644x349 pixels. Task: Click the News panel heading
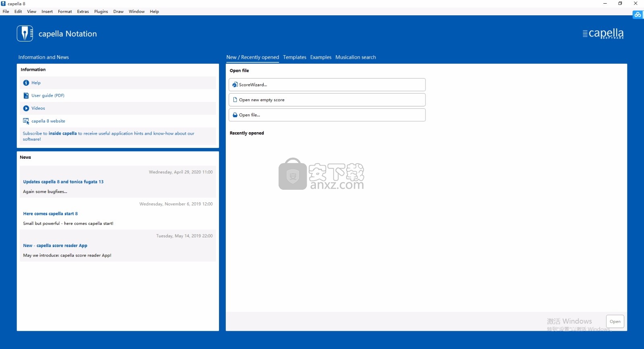coord(25,157)
